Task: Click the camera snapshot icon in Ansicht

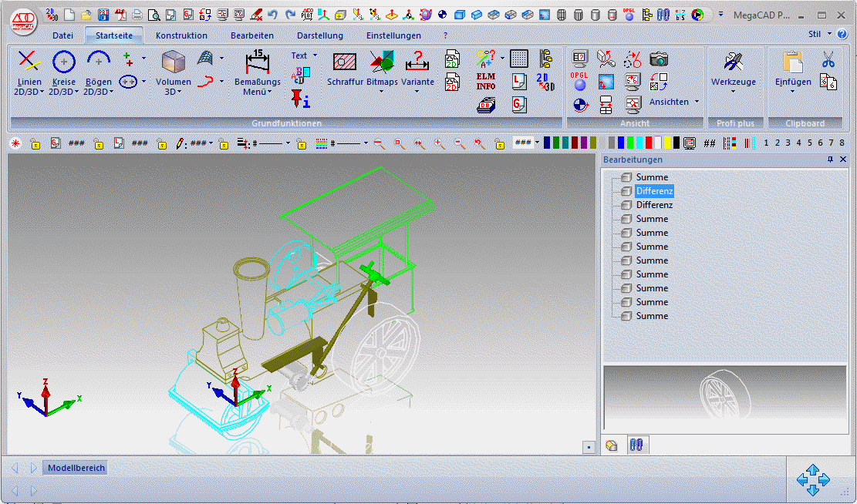Action: 658,59
